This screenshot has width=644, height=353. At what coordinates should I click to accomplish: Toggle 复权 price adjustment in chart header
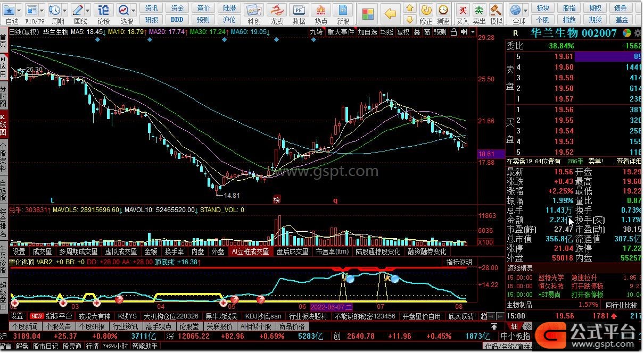403,32
